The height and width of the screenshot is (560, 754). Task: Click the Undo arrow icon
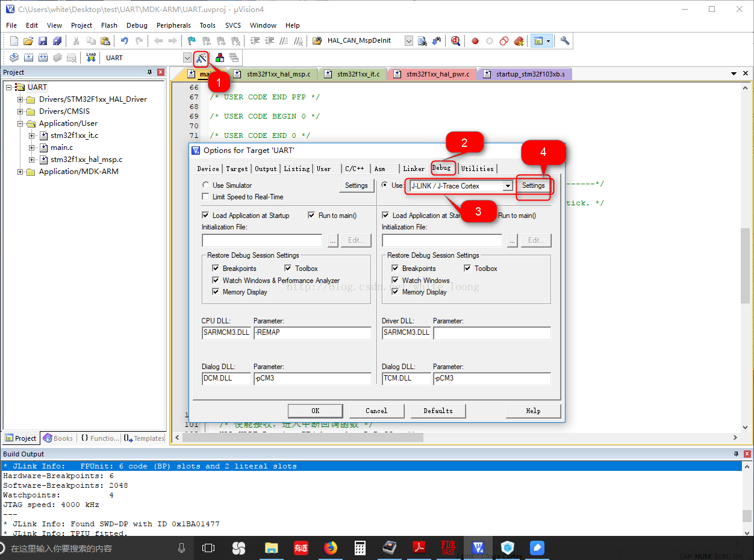pos(124,41)
